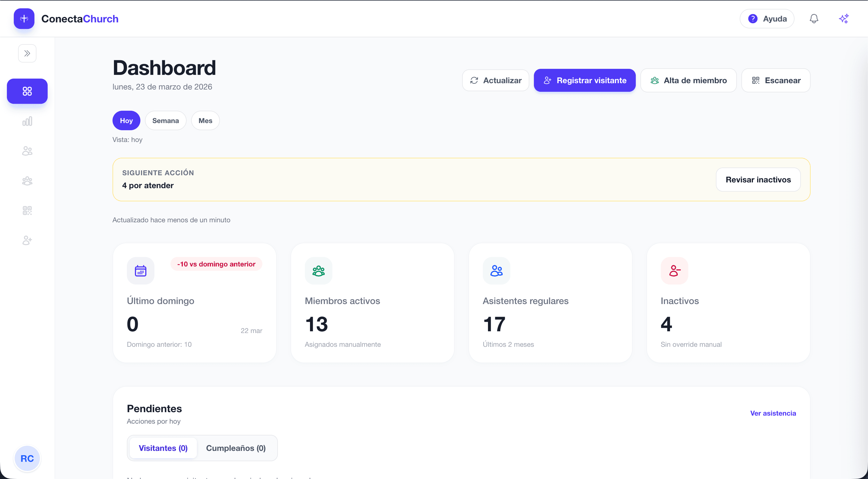This screenshot has width=868, height=479.
Task: Open the AI sparkles assistant icon
Action: pyautogui.click(x=844, y=19)
